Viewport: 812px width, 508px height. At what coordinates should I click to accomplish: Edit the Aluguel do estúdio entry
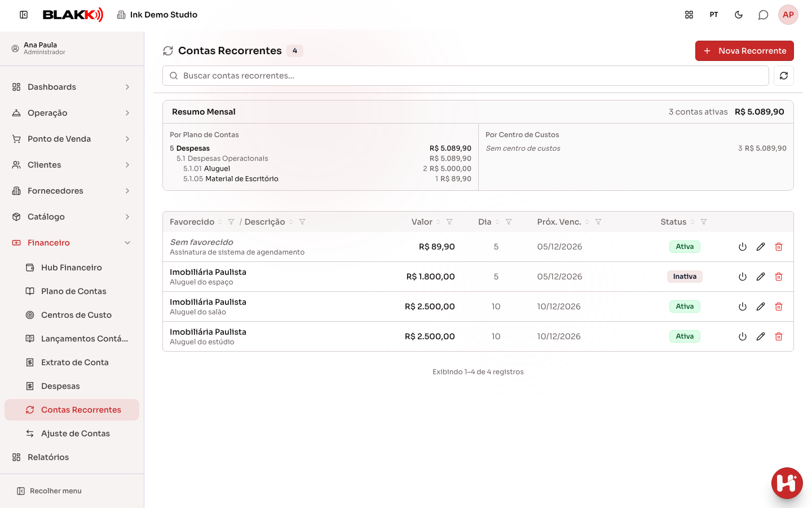tap(761, 336)
